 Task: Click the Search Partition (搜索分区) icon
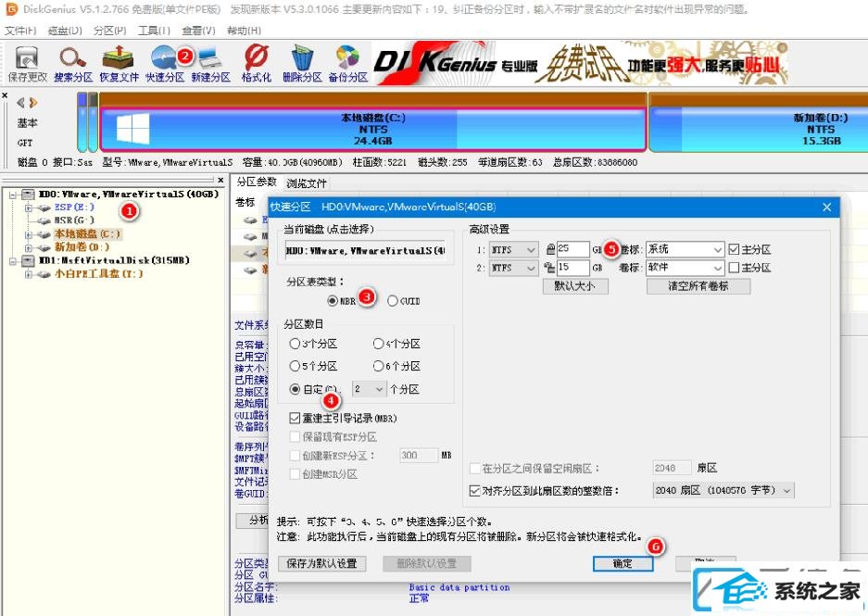(x=73, y=63)
